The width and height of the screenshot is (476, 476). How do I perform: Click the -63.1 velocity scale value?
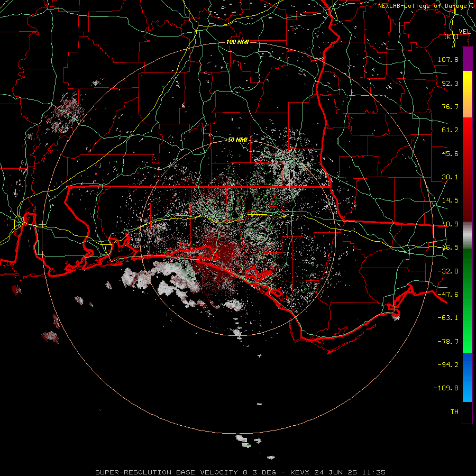pyautogui.click(x=448, y=318)
